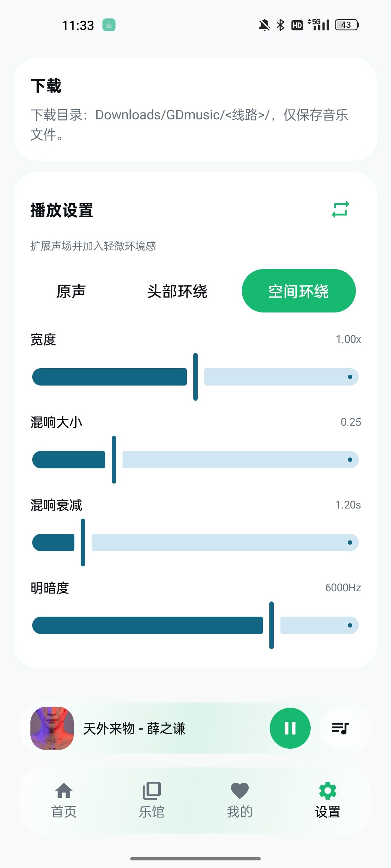The width and height of the screenshot is (391, 868).
Task: Select the 设置 gear tab
Action: [328, 800]
